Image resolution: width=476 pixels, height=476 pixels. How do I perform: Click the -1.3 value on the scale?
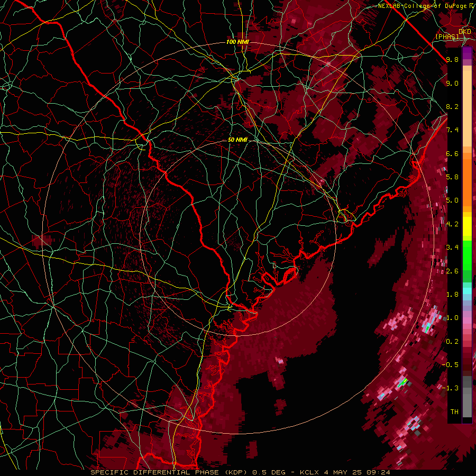[451, 388]
